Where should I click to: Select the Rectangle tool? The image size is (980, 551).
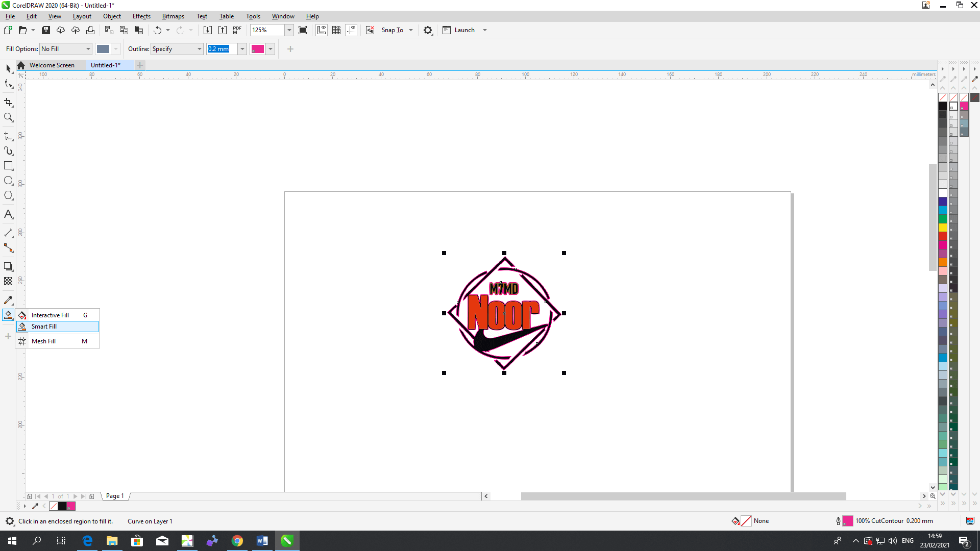pyautogui.click(x=8, y=166)
